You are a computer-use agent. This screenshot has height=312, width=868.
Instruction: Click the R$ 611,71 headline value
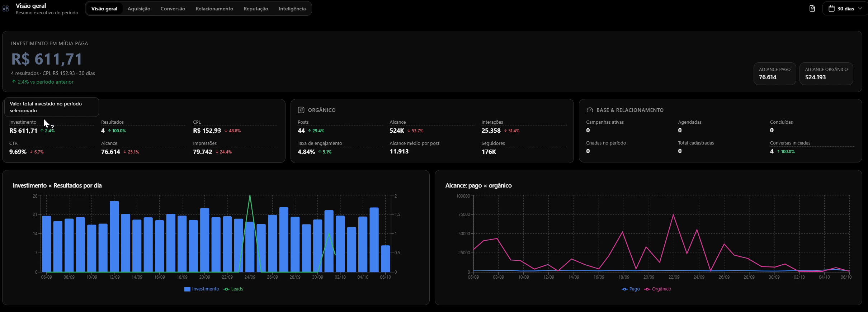click(47, 59)
